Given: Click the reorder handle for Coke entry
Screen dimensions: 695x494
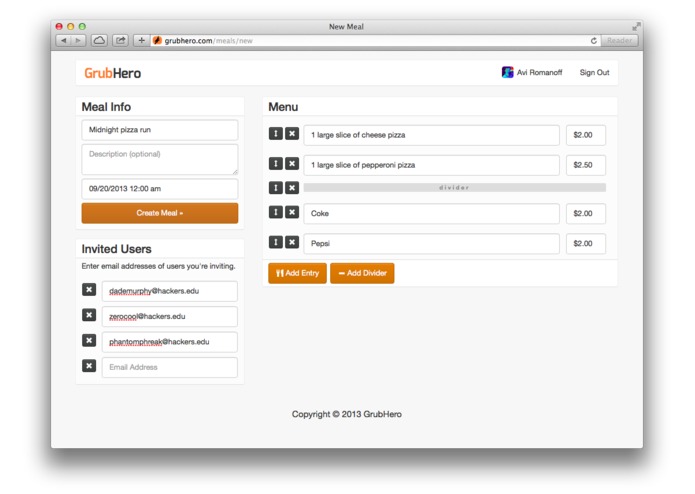Looking at the screenshot, I should [x=276, y=212].
